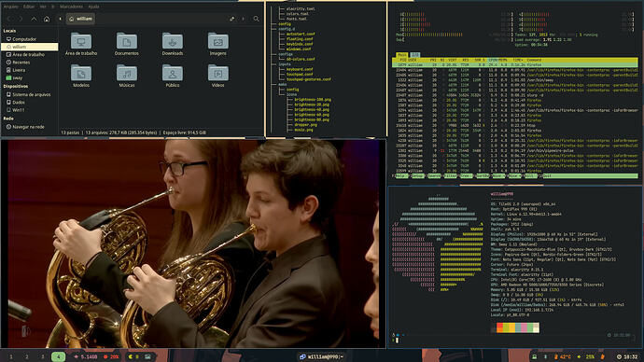Viewport: 644px width, 362px height.
Task: Click the TIME+ column header in htop
Action: (x=517, y=60)
